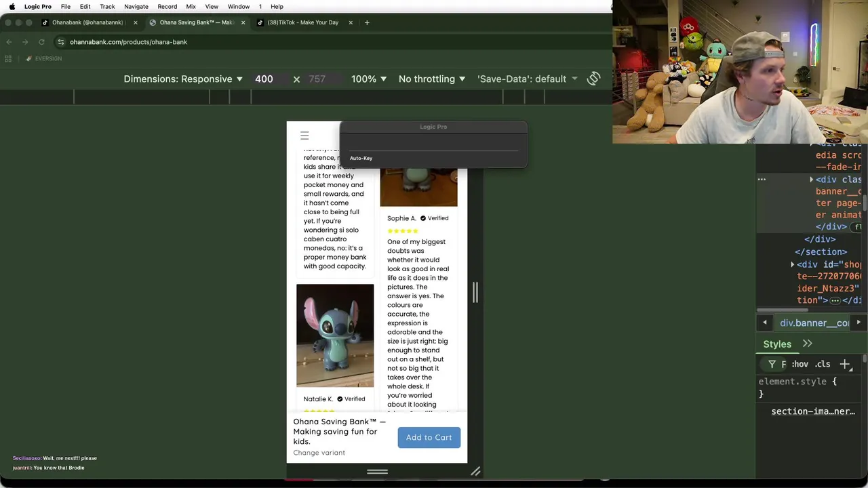The width and height of the screenshot is (868, 488).
Task: Open Sophie A. review photo
Action: pos(418,187)
